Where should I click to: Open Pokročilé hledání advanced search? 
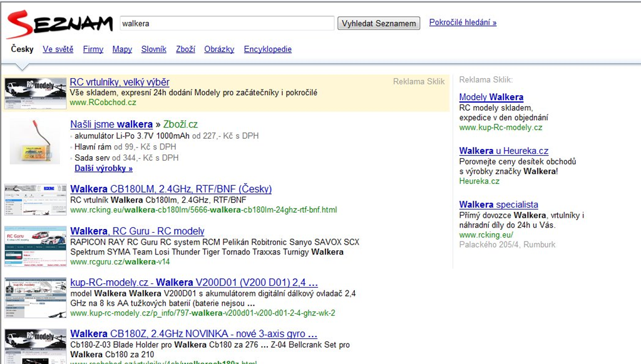[463, 23]
